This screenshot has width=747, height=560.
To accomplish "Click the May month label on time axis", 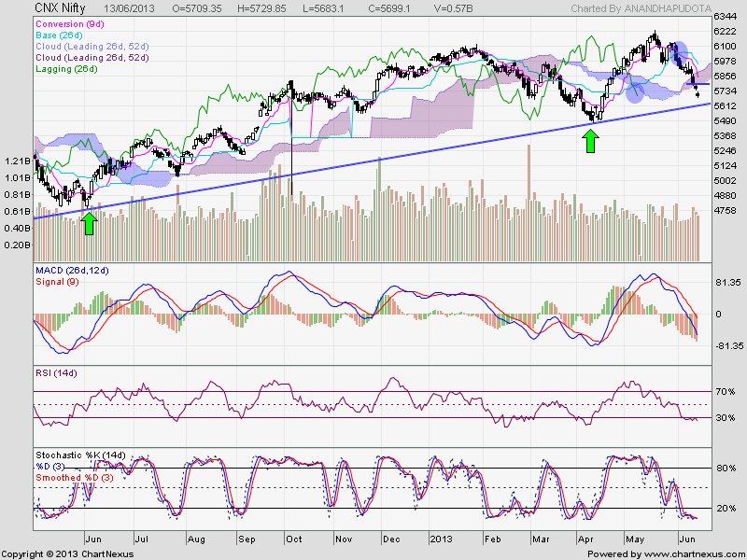I will [635, 539].
